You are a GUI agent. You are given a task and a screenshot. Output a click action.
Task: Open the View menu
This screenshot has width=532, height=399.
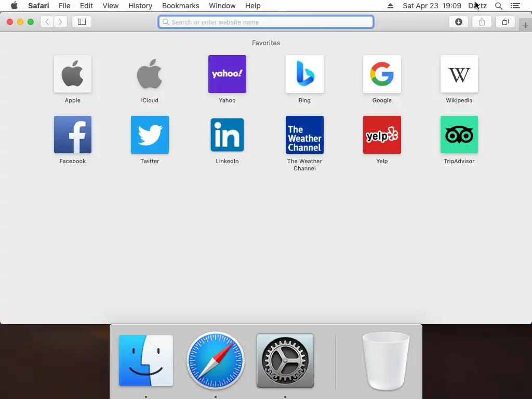coord(111,6)
